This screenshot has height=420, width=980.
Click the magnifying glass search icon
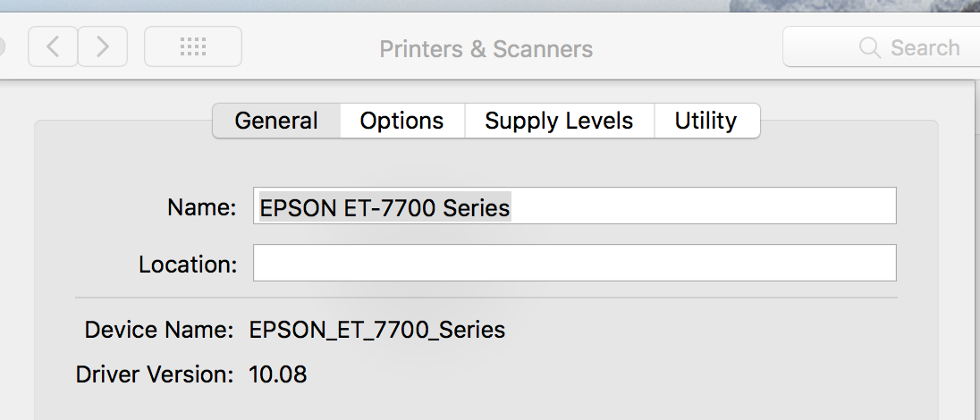(x=869, y=47)
